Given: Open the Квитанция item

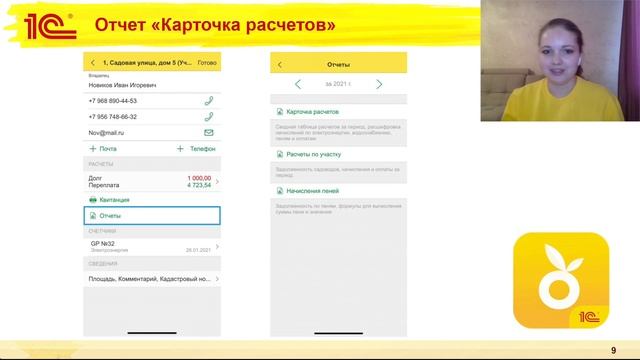Looking at the screenshot, I should pos(152,200).
